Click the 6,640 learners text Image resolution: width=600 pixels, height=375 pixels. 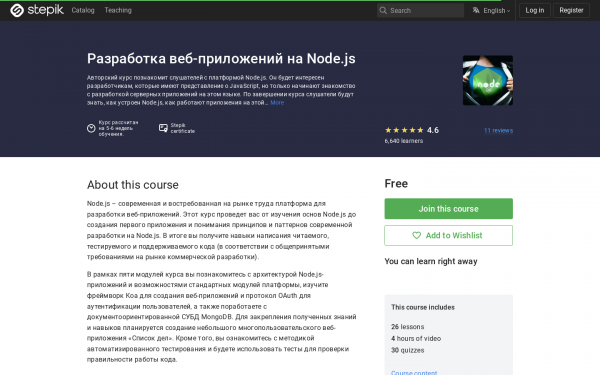(404, 141)
